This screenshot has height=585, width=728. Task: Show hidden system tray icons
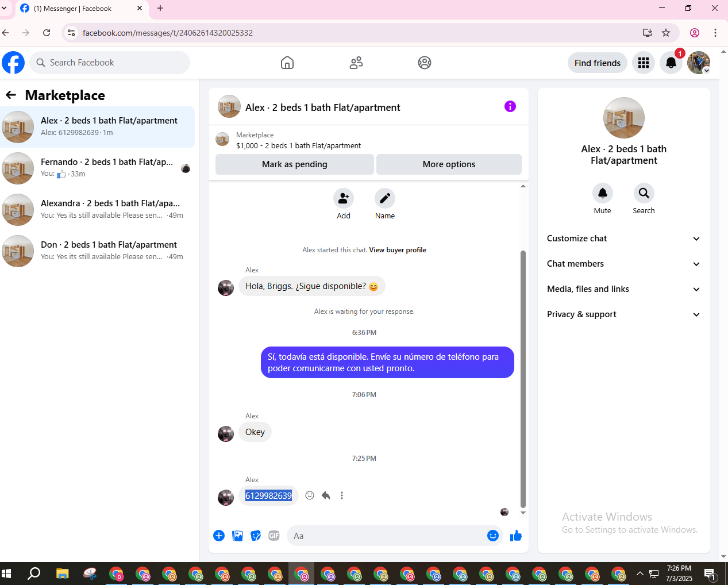[x=640, y=574]
